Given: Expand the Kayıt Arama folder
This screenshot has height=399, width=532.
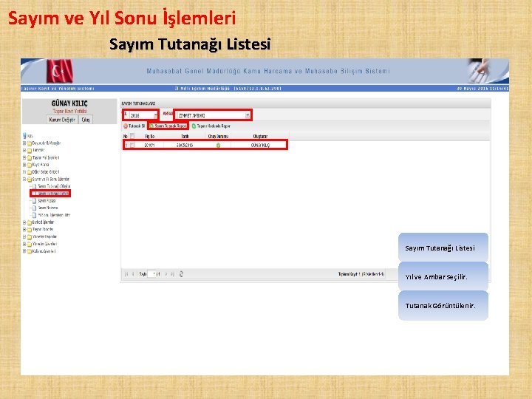Looking at the screenshot, I should pos(24,165).
